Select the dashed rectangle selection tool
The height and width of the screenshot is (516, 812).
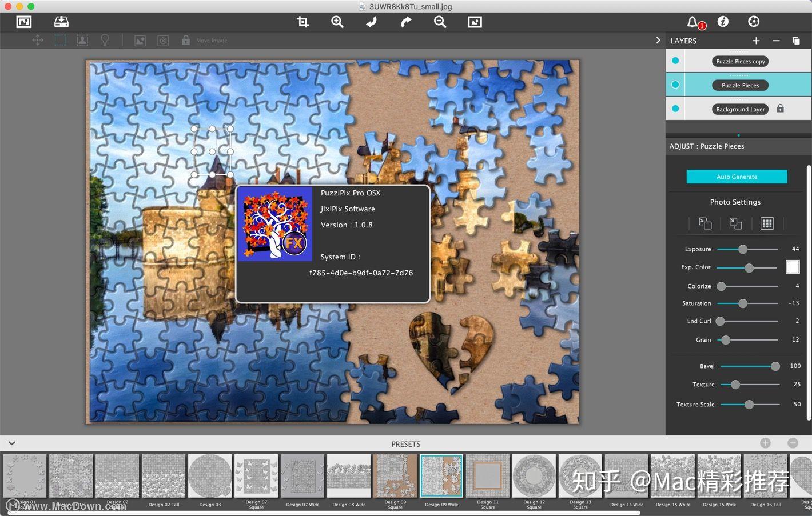60,40
